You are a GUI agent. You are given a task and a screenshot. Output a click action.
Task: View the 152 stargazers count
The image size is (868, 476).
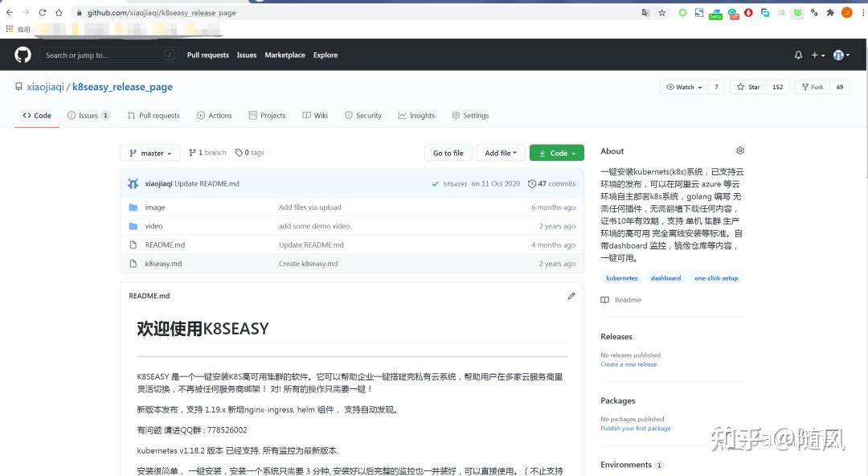click(777, 87)
